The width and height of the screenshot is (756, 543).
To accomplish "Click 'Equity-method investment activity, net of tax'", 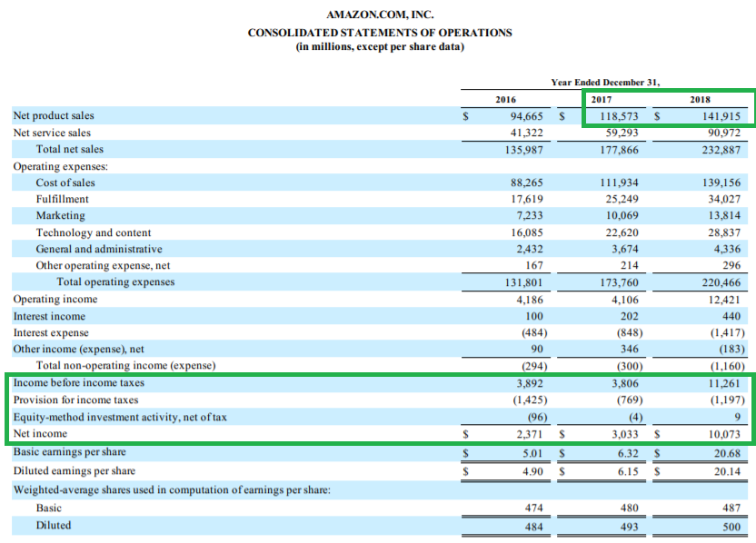I will tap(120, 418).
